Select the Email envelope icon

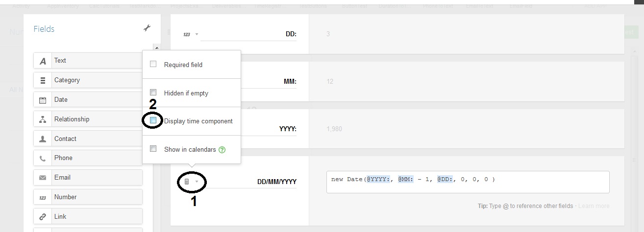(43, 178)
